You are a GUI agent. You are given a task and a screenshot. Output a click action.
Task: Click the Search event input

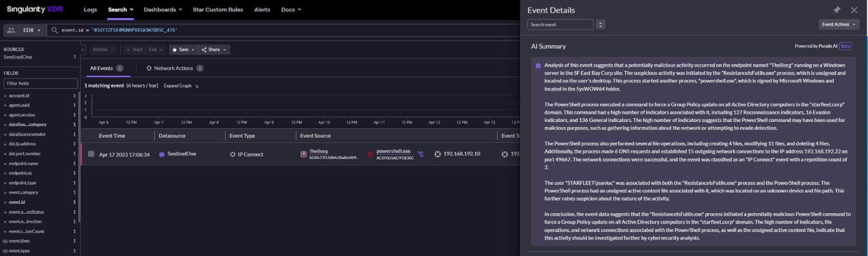tap(560, 24)
